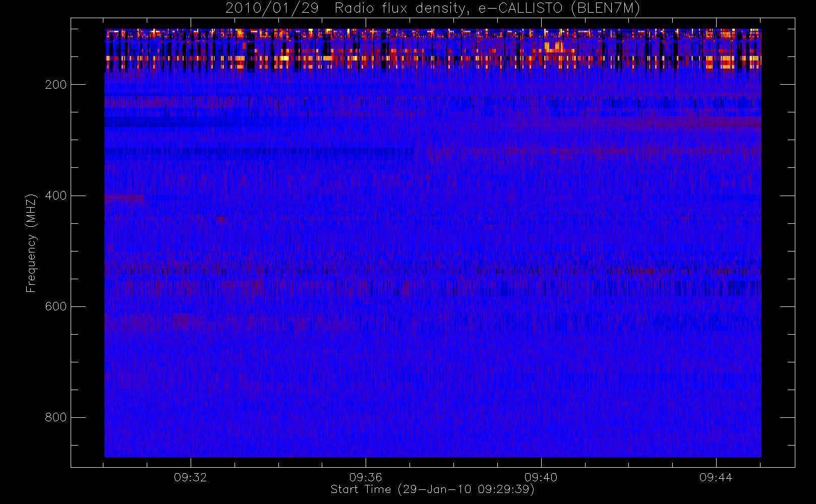Click the 09:44 time tick label
This screenshot has height=504, width=816.
point(716,477)
